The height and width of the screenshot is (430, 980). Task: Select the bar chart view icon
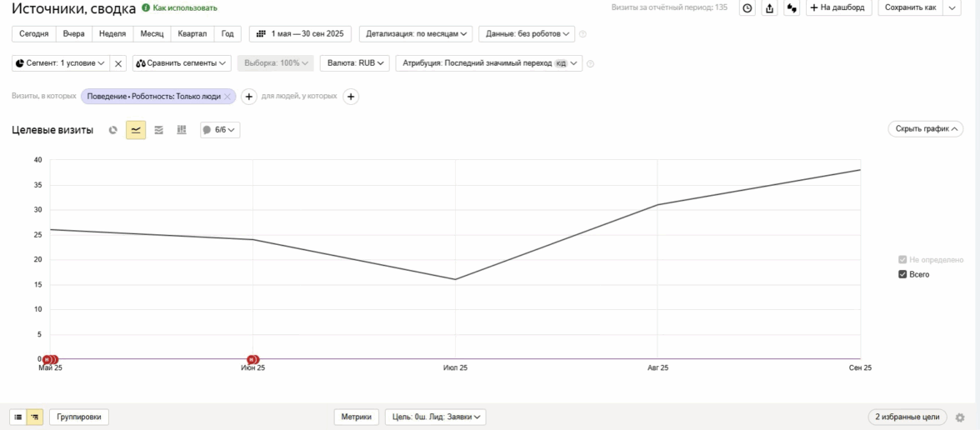coord(182,130)
